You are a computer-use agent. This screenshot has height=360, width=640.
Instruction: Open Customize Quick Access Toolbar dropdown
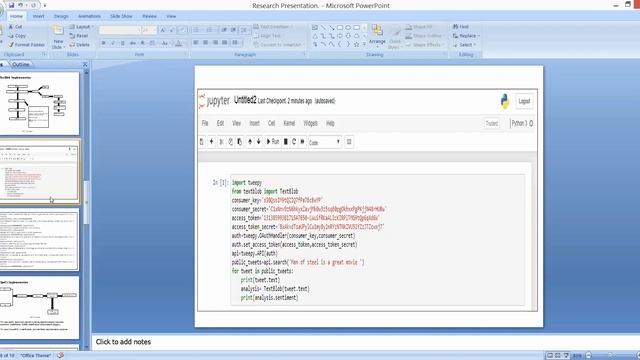[44, 5]
